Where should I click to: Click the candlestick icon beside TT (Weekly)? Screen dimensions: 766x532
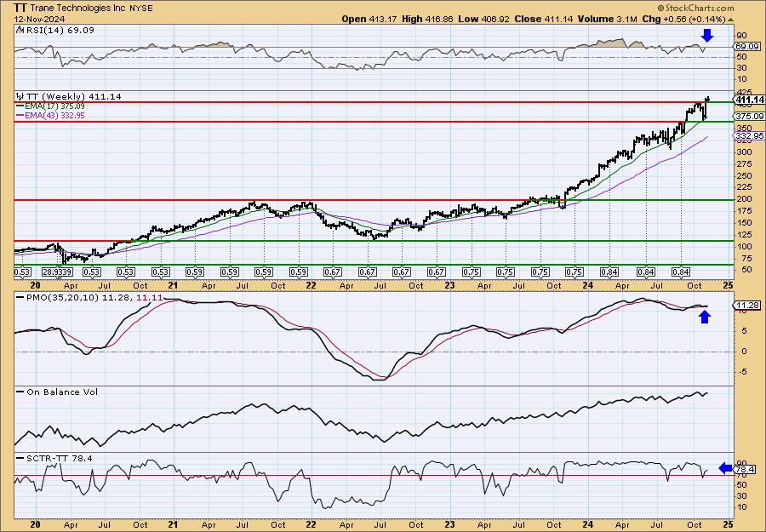click(20, 97)
